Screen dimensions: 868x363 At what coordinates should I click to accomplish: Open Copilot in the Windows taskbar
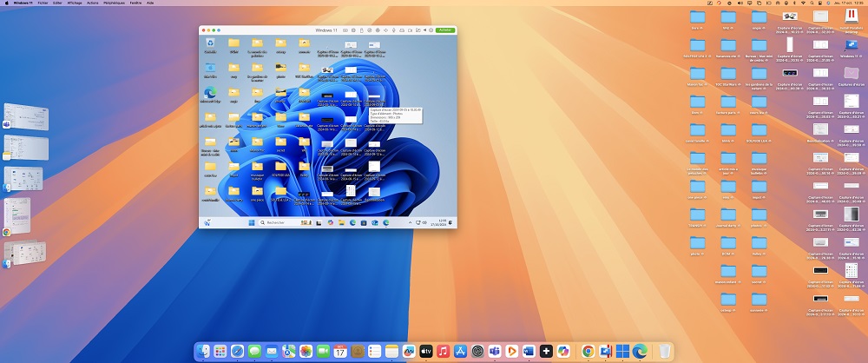point(330,223)
